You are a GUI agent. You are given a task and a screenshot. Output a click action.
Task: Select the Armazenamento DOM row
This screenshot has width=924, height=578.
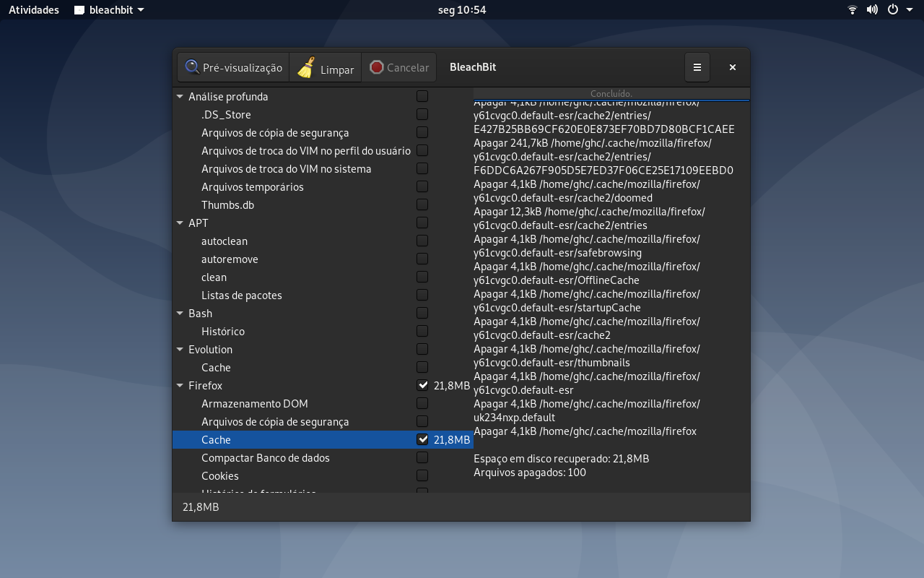(x=323, y=403)
